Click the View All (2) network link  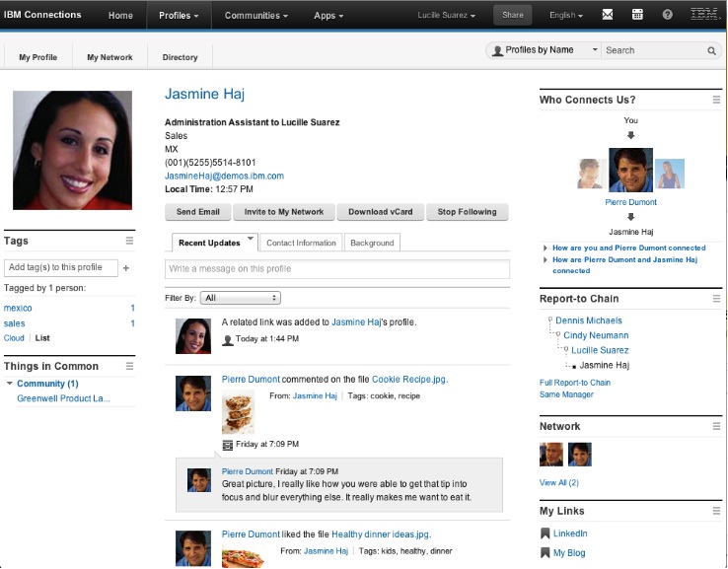pos(559,482)
